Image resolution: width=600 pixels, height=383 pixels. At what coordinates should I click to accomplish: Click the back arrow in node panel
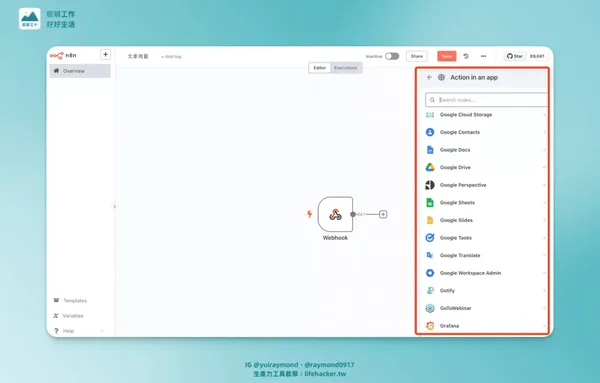[x=429, y=77]
